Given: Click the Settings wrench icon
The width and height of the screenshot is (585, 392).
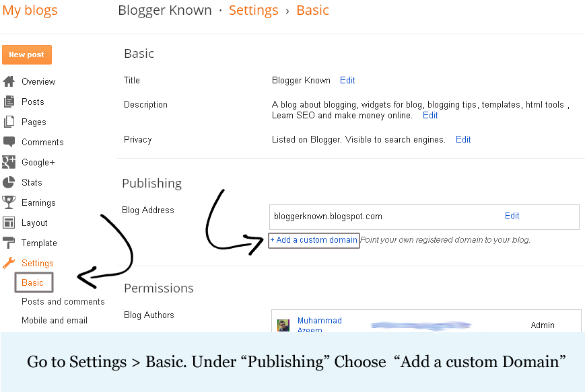Looking at the screenshot, I should 9,263.
